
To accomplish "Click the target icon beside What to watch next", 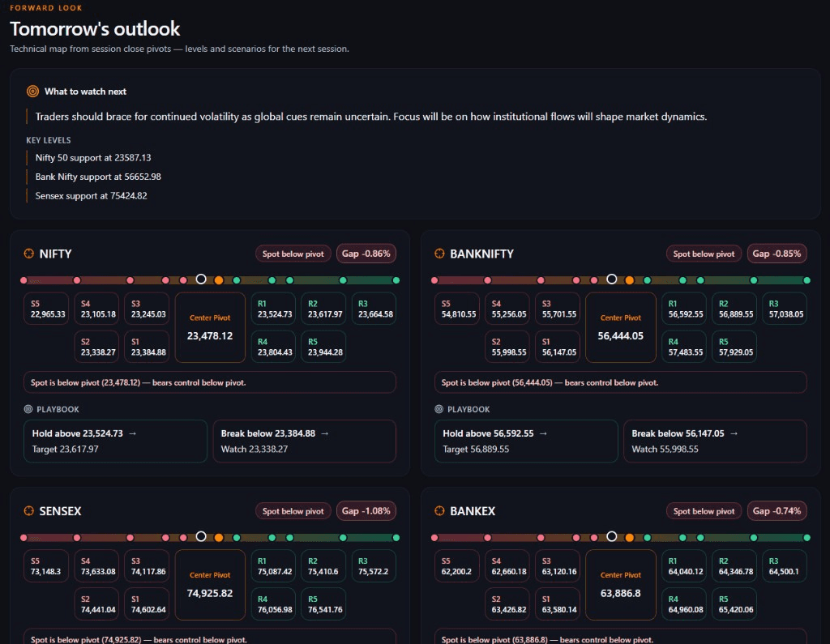I will (x=32, y=91).
